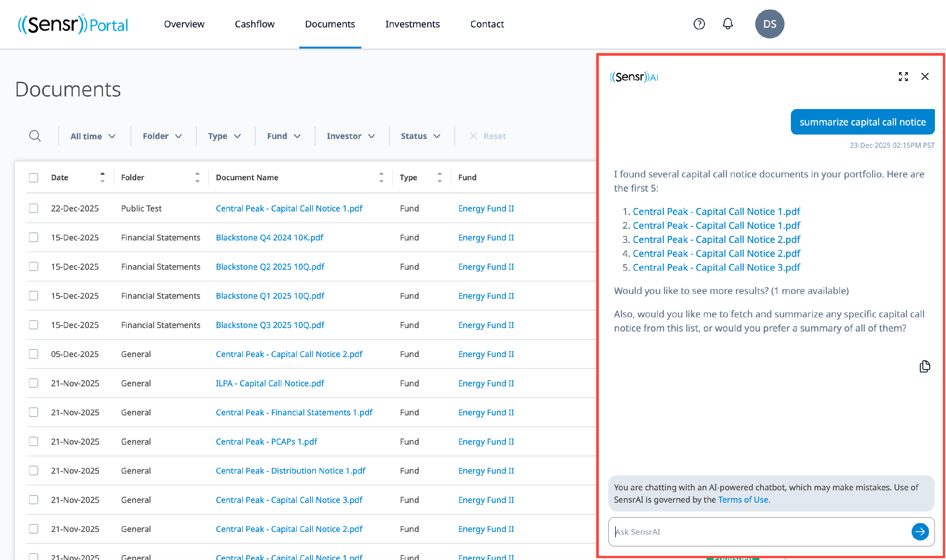Open the All time date filter
The image size is (946, 560).
92,136
